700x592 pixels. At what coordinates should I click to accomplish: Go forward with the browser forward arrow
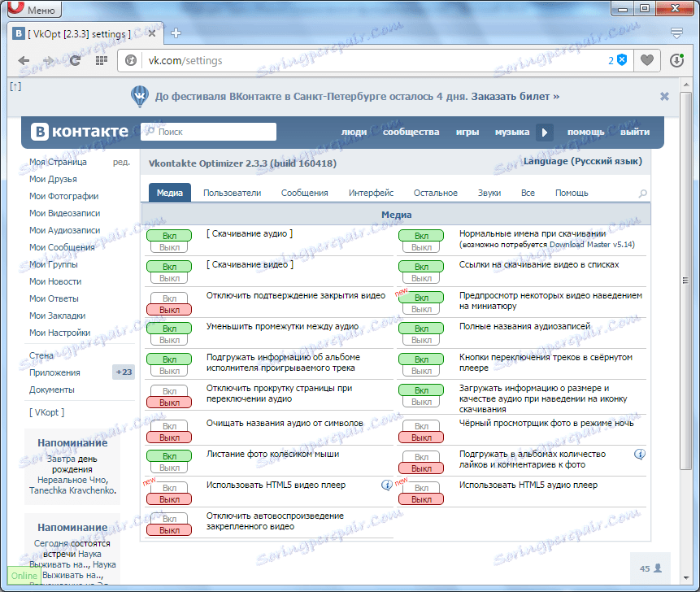pyautogui.click(x=49, y=60)
